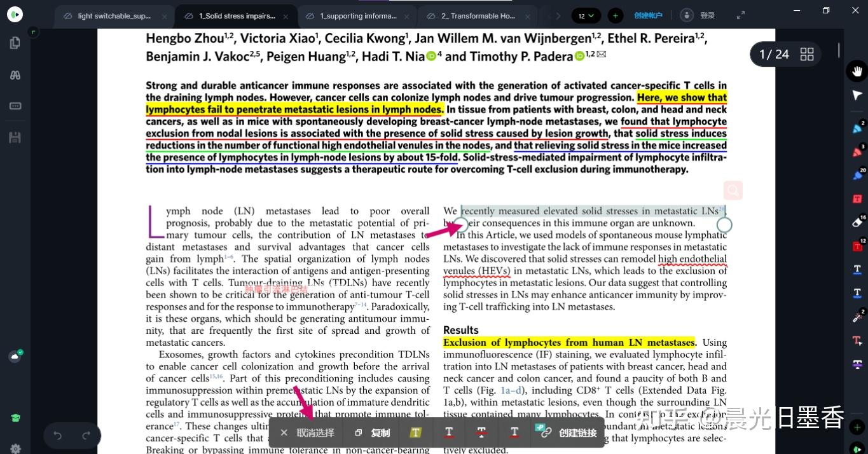The image size is (868, 454).
Task: Click 复制 to copy selected text
Action: [373, 433]
